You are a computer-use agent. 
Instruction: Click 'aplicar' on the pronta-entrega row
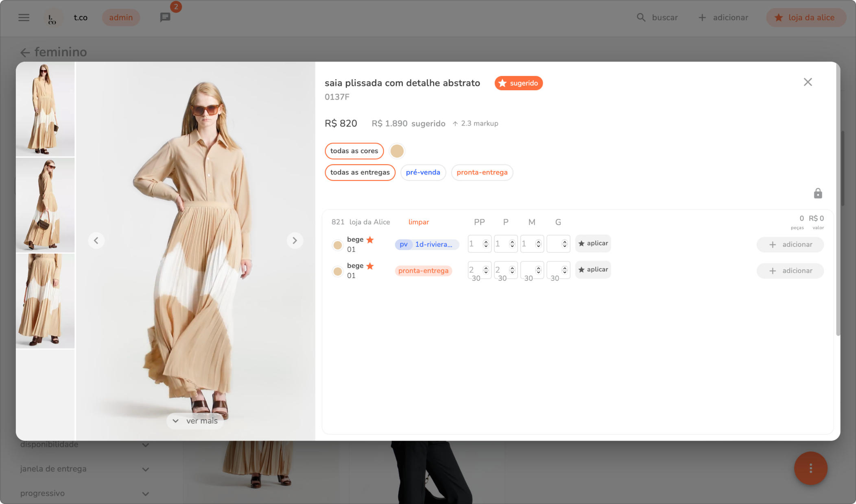593,269
